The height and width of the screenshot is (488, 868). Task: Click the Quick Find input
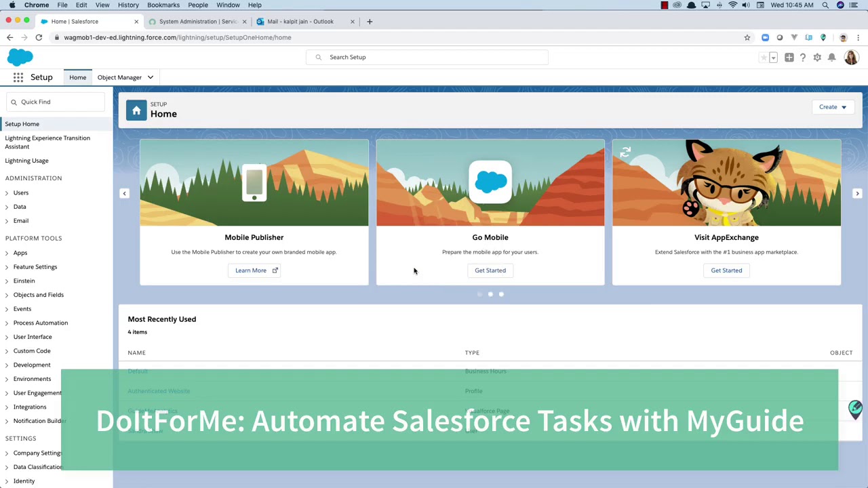pos(57,102)
